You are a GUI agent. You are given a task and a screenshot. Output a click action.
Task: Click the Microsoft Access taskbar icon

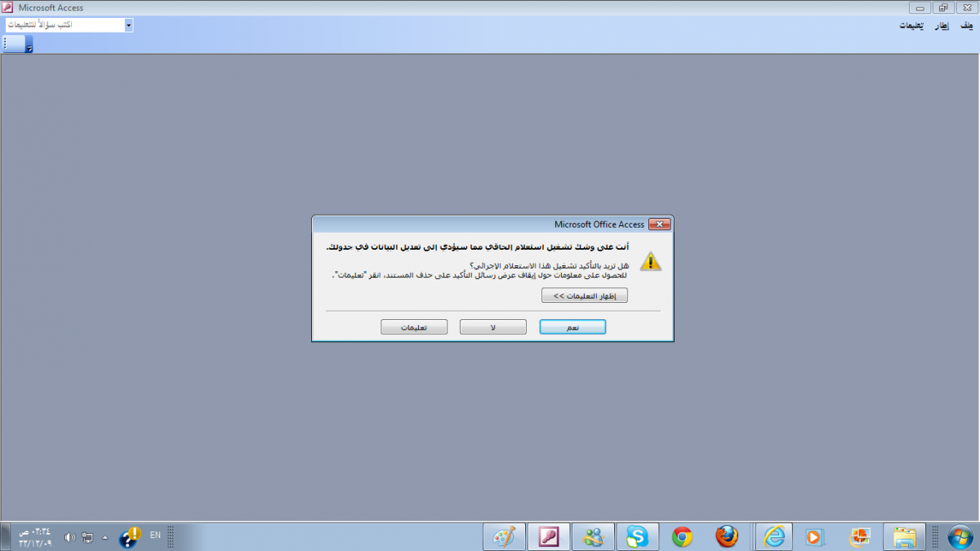coord(548,536)
